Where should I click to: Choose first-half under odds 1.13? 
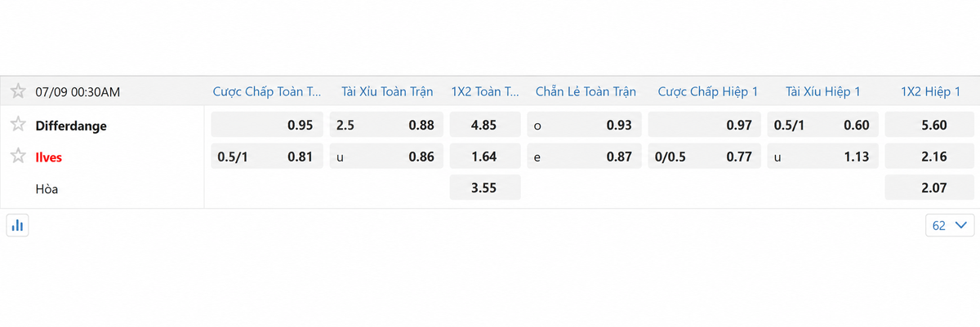tap(822, 157)
